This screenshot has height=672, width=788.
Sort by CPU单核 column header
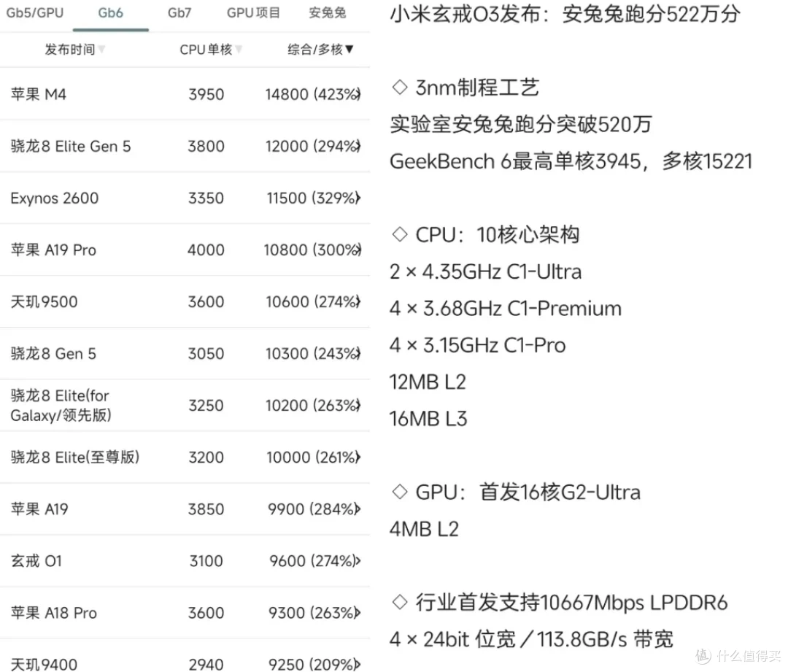(x=211, y=50)
